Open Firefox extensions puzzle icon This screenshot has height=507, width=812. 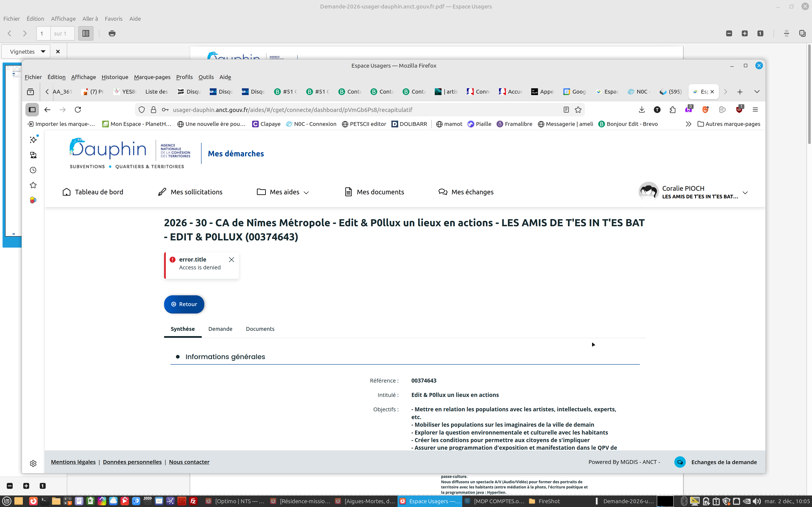point(672,110)
